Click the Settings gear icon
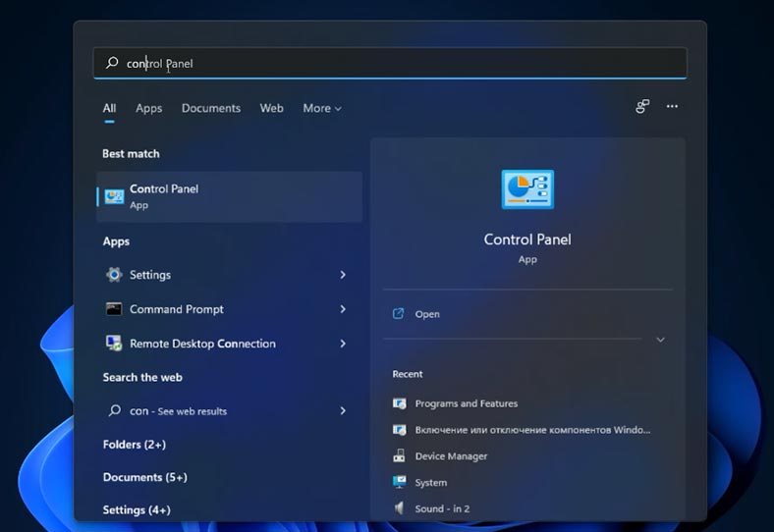The width and height of the screenshot is (774, 532). [114, 275]
